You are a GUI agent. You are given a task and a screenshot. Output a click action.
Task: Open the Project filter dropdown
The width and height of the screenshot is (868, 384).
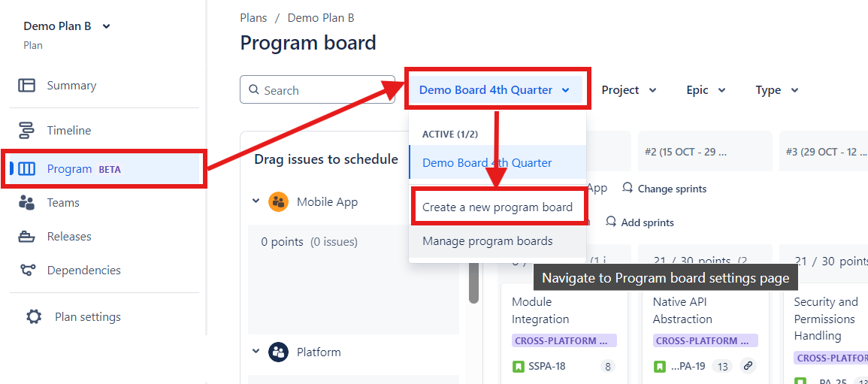[629, 90]
